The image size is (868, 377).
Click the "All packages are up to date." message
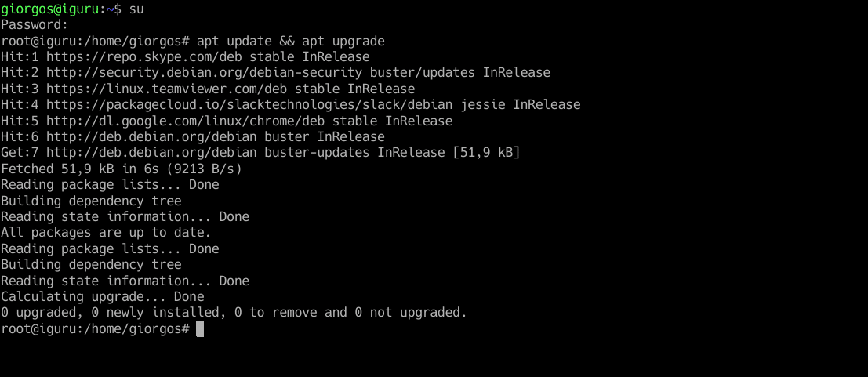pos(106,233)
